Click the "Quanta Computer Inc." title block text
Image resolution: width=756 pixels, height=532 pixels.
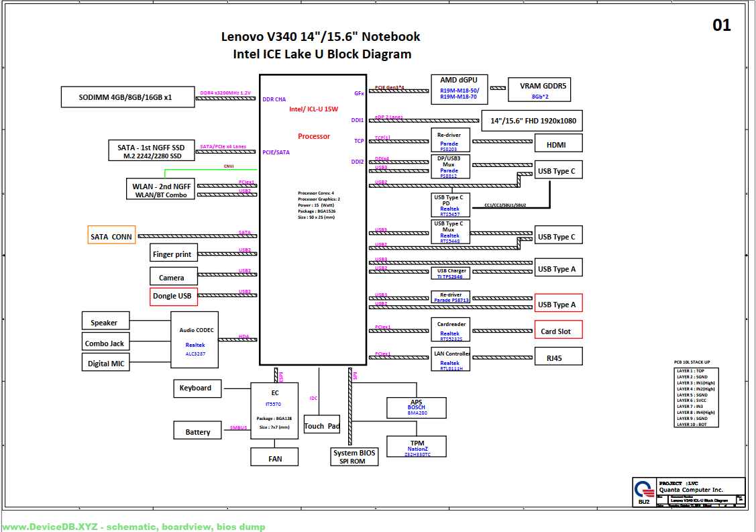(691, 490)
